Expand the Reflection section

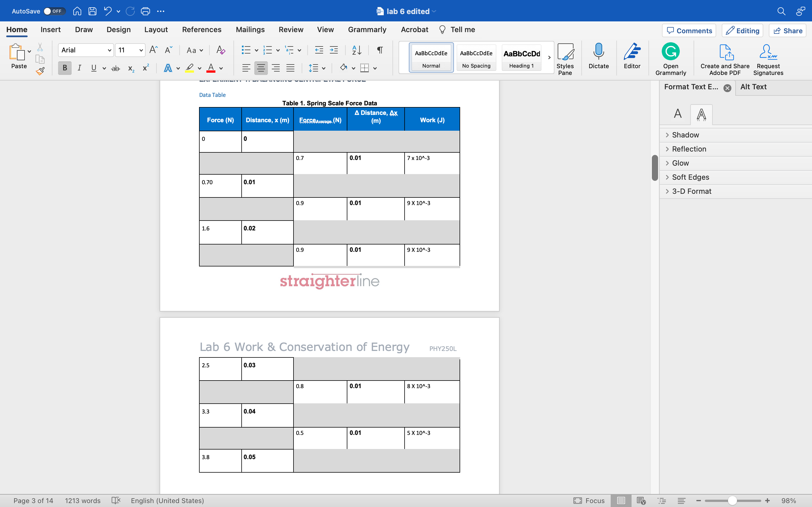pyautogui.click(x=688, y=149)
